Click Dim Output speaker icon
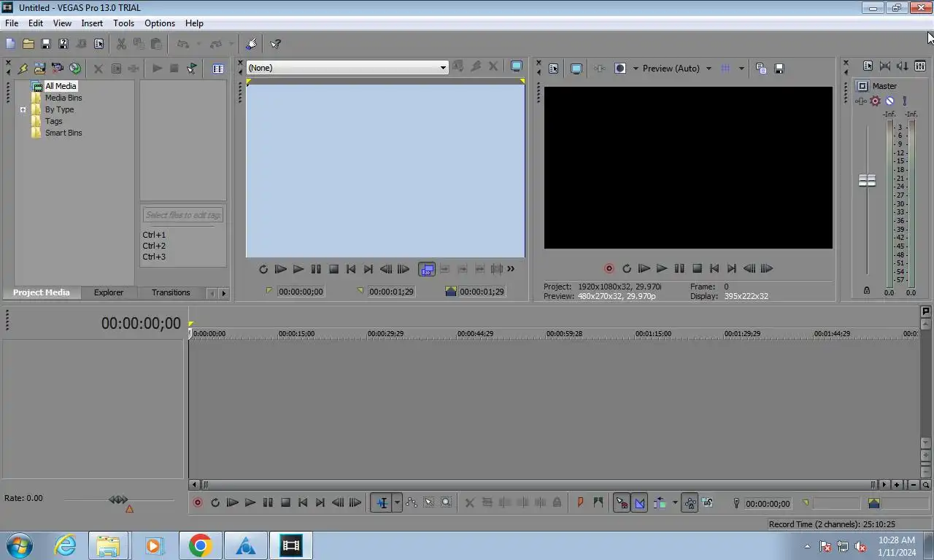Image resolution: width=934 pixels, height=560 pixels. pyautogui.click(x=903, y=66)
